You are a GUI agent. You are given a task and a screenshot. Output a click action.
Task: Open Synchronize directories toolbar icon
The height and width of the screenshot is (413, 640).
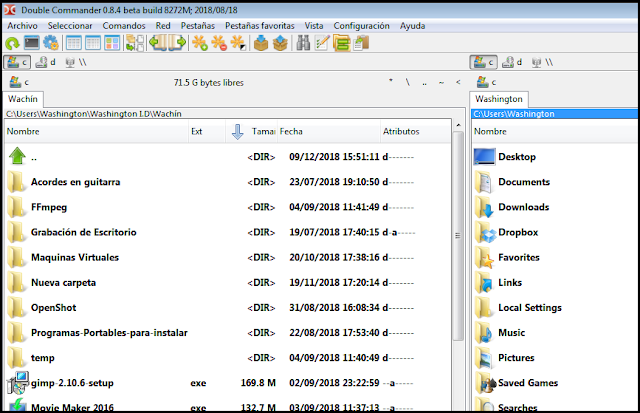341,43
